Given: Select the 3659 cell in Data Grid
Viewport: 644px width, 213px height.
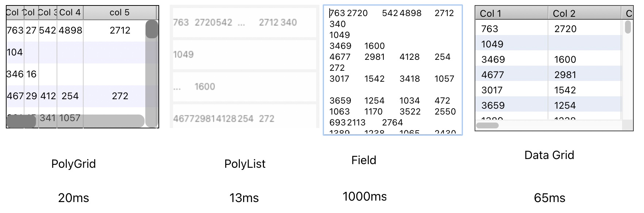Looking at the screenshot, I should click(493, 105).
